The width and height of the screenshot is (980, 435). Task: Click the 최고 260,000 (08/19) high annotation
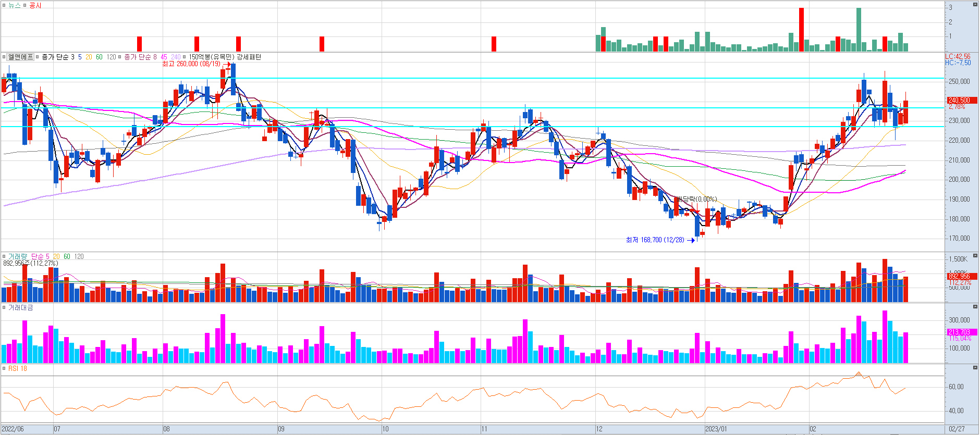[191, 64]
